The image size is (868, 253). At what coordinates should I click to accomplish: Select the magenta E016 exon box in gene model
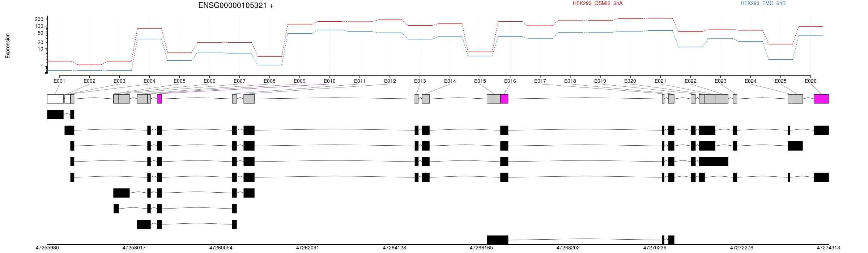[504, 99]
